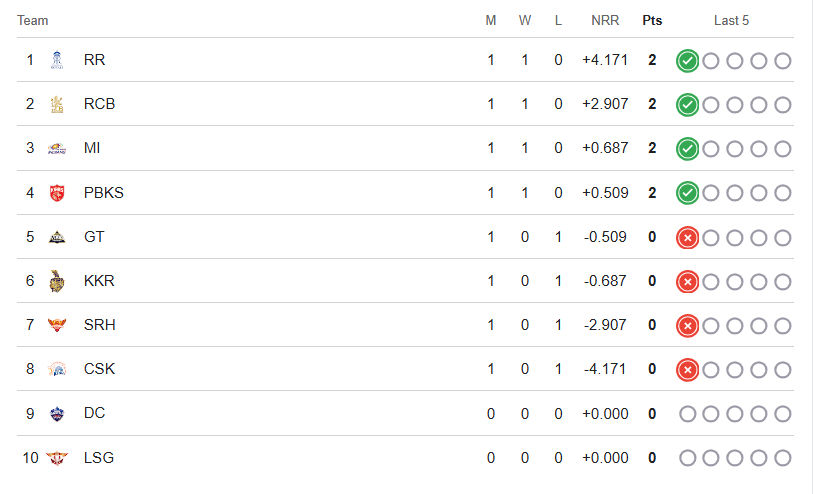This screenshot has width=813, height=494.
Task: Click KKR's red loss result circle
Action: [x=687, y=282]
